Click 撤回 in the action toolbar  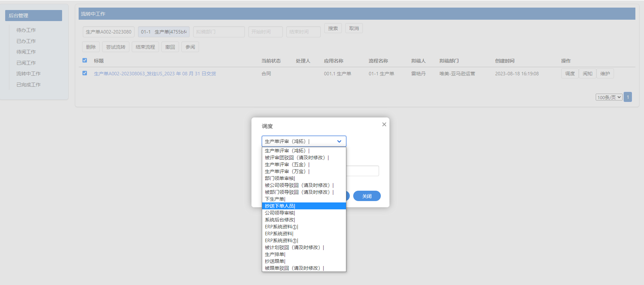click(170, 47)
